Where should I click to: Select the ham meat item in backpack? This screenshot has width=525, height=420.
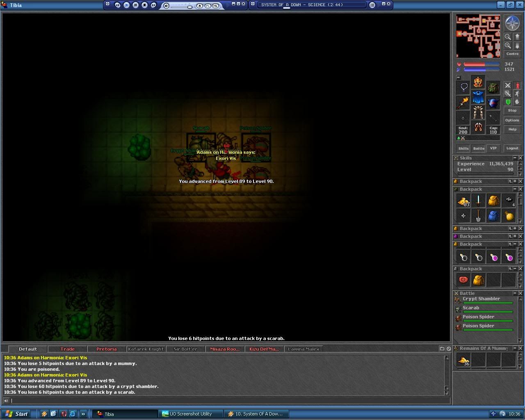tap(463, 280)
